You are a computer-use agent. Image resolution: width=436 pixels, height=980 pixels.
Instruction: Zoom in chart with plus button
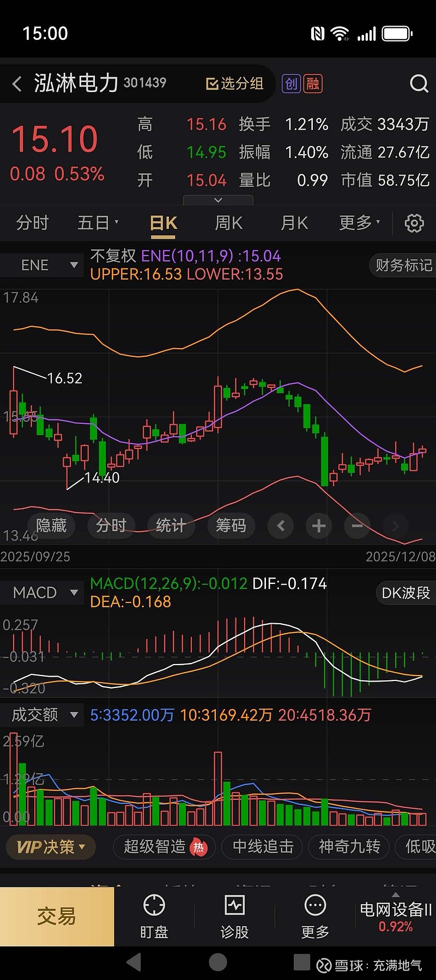pos(319,526)
